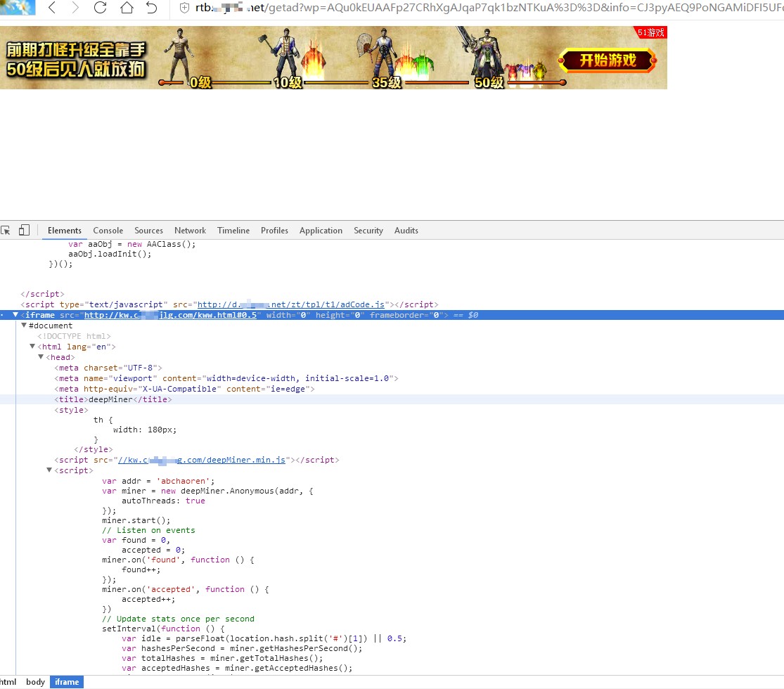The image size is (784, 689).
Task: Collapse the html lang="en" node
Action: 32,347
